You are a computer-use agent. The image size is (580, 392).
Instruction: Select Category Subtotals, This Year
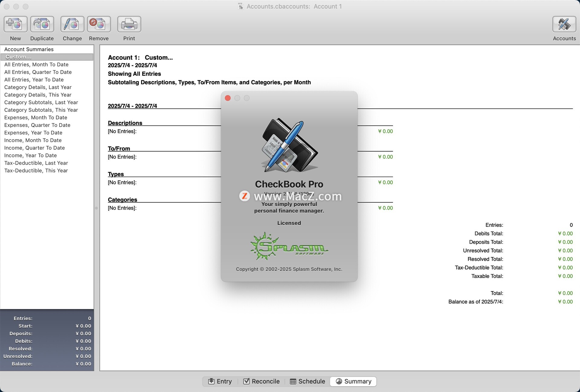(x=47, y=110)
